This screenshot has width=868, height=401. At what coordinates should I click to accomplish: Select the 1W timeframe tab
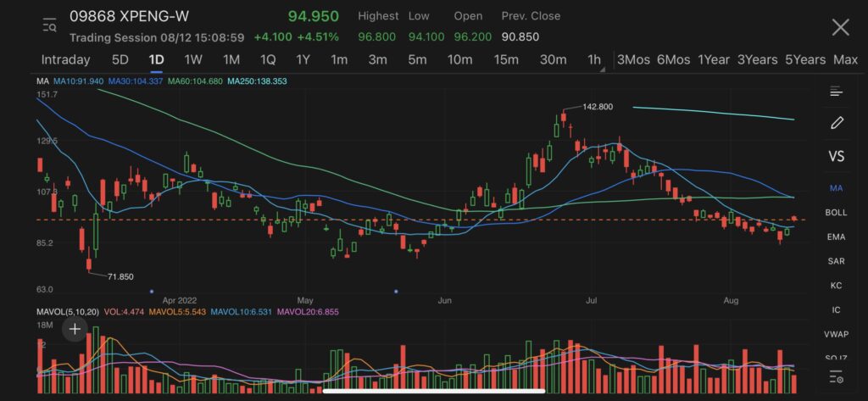point(193,60)
